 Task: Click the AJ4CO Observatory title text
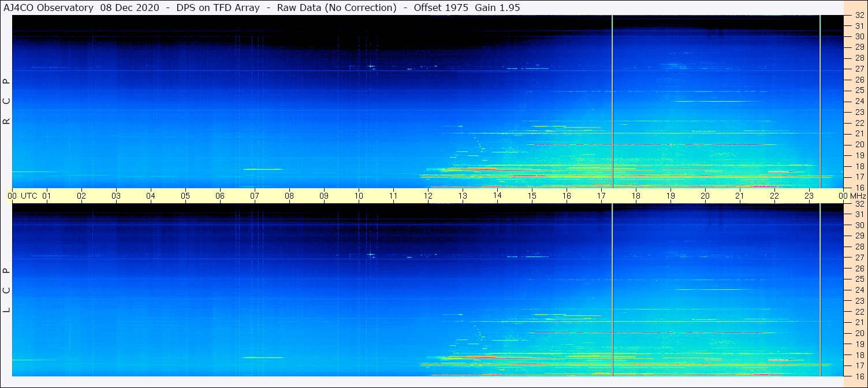pyautogui.click(x=49, y=8)
